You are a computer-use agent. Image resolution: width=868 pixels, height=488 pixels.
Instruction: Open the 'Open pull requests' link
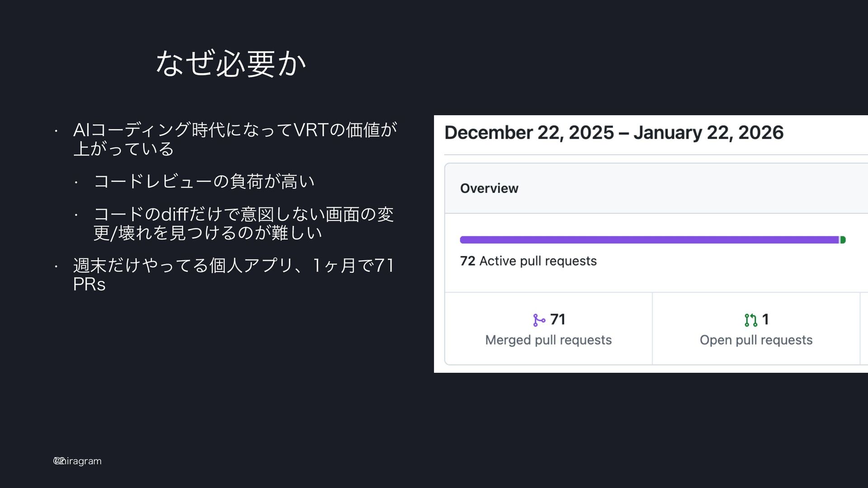(x=756, y=340)
